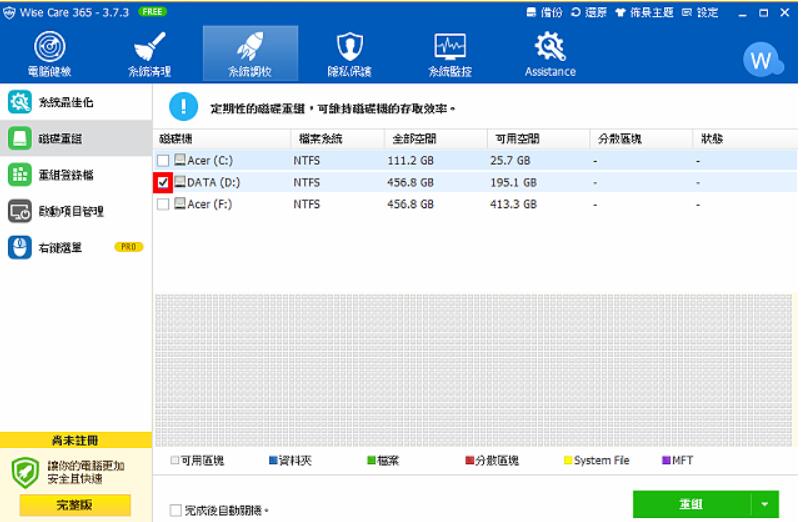Click the Backup icon in title bar
This screenshot has height=522, width=801.
531,12
